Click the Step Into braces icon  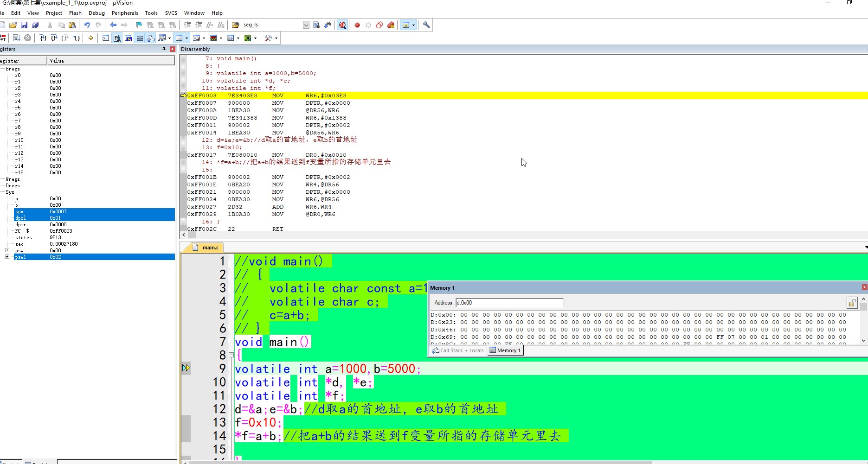[43, 38]
